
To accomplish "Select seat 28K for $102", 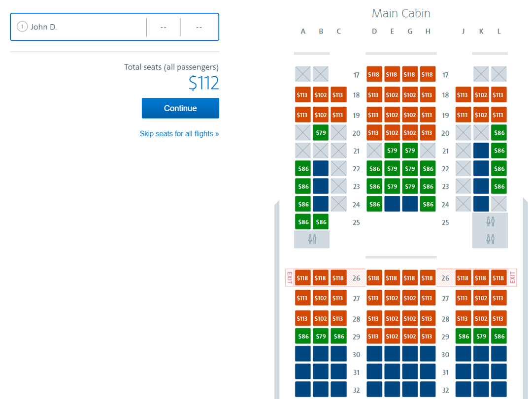I will click(x=481, y=318).
